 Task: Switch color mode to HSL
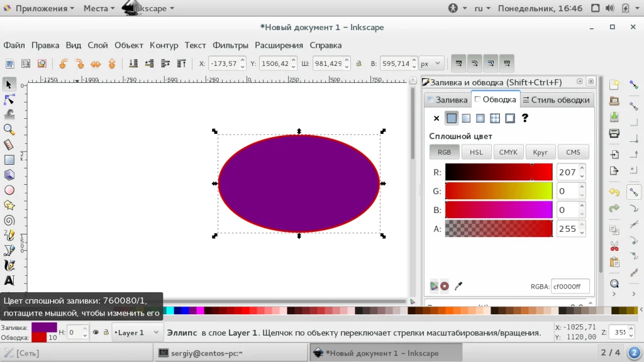pos(476,152)
